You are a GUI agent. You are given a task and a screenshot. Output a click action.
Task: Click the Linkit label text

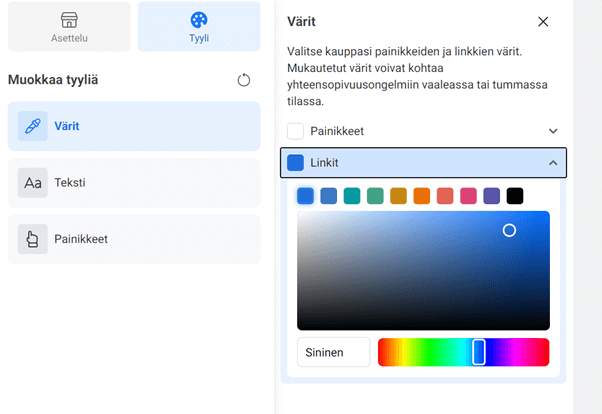(x=324, y=163)
